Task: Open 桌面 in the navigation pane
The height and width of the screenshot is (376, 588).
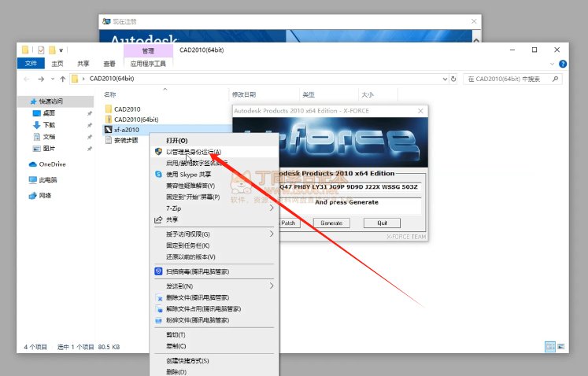Action: [49, 112]
